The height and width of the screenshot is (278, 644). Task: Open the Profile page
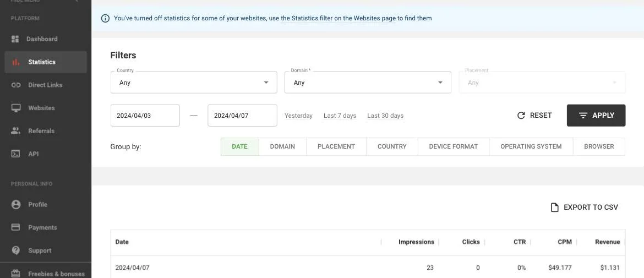click(46, 204)
